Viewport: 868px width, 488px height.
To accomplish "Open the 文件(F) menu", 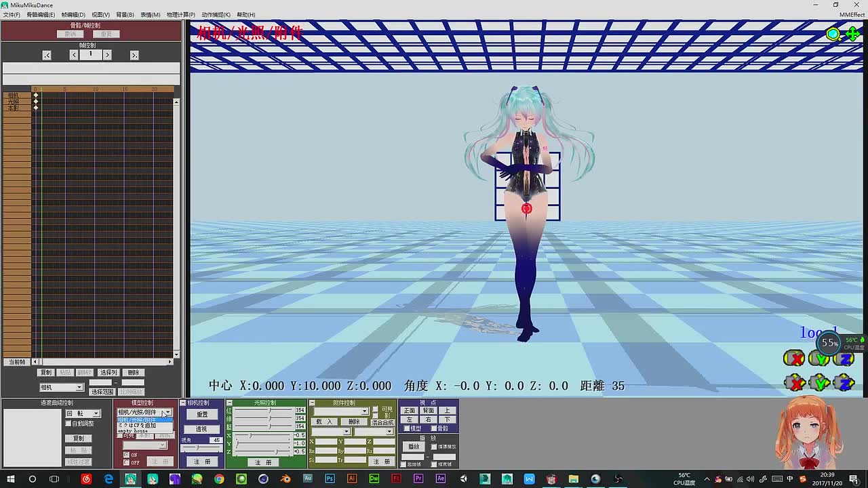I will 12,14.
